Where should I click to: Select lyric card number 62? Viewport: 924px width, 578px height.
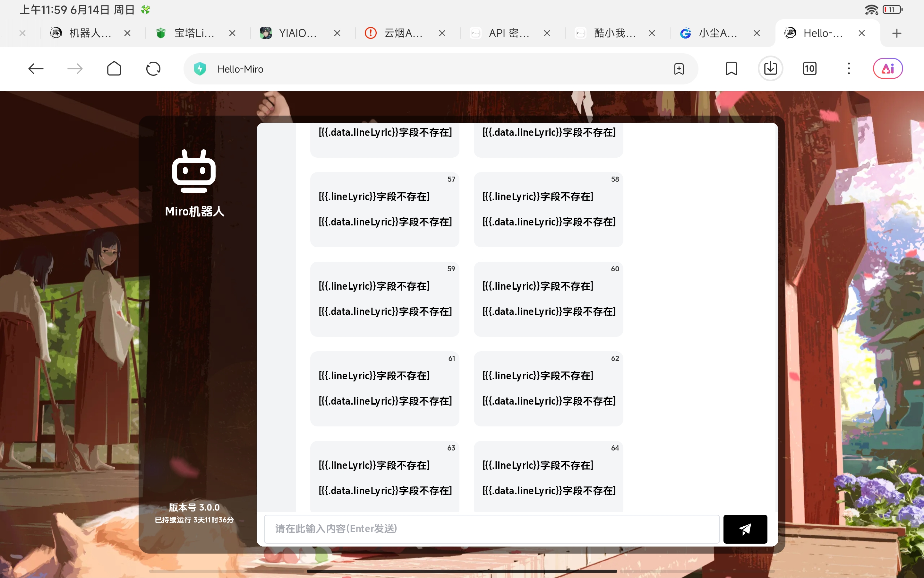548,389
